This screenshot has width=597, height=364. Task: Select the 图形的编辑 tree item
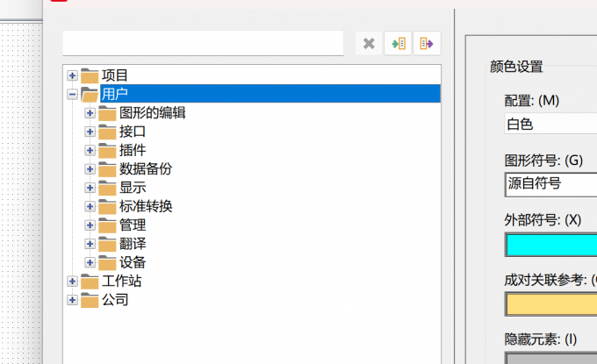[152, 113]
